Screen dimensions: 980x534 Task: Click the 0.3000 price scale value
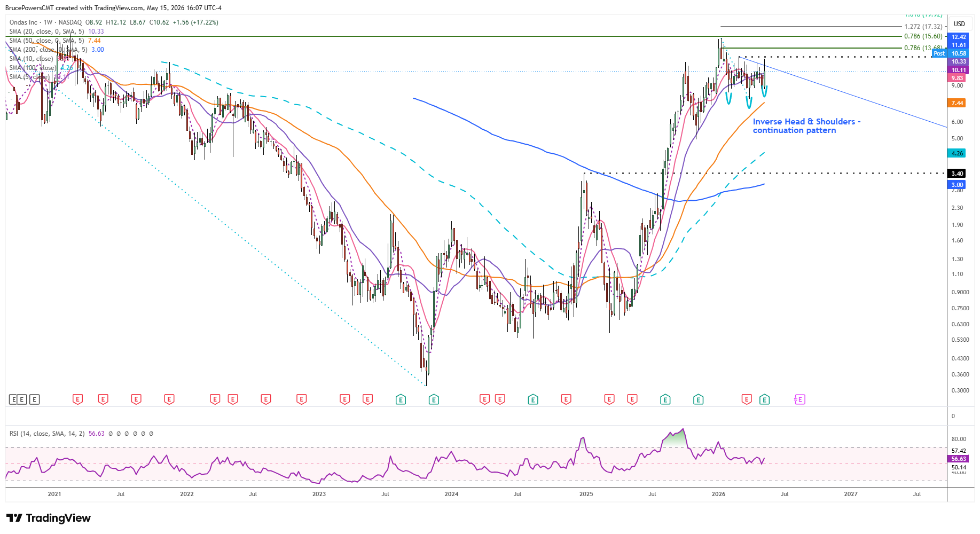960,390
